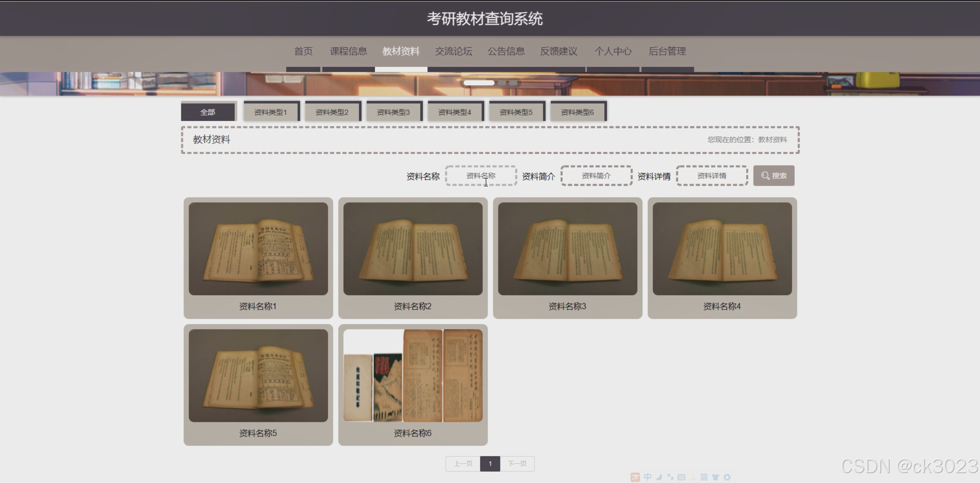
Task: Select the 全部 category filter
Action: click(x=208, y=112)
